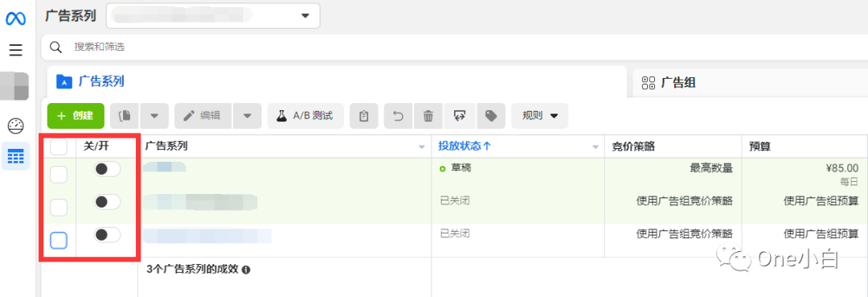Screen dimensions: 868x297
Task: Check the blue-outlined box in third row
Action: (x=59, y=241)
